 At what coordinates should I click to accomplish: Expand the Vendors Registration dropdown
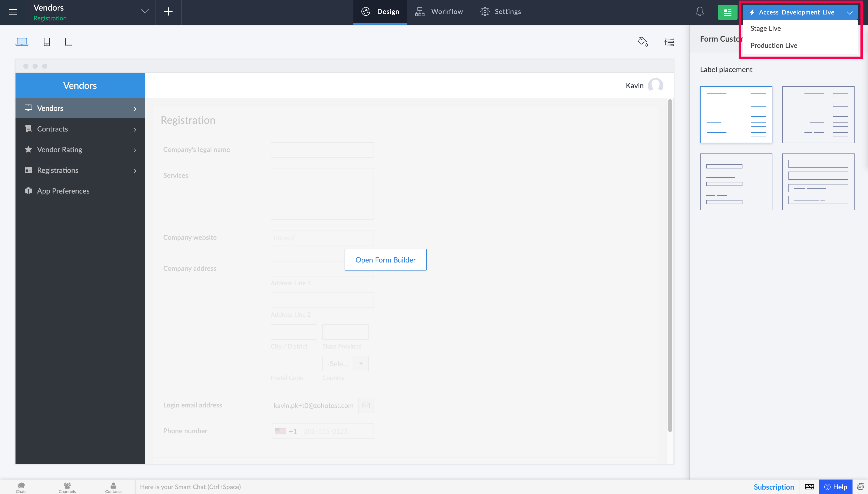tap(145, 12)
